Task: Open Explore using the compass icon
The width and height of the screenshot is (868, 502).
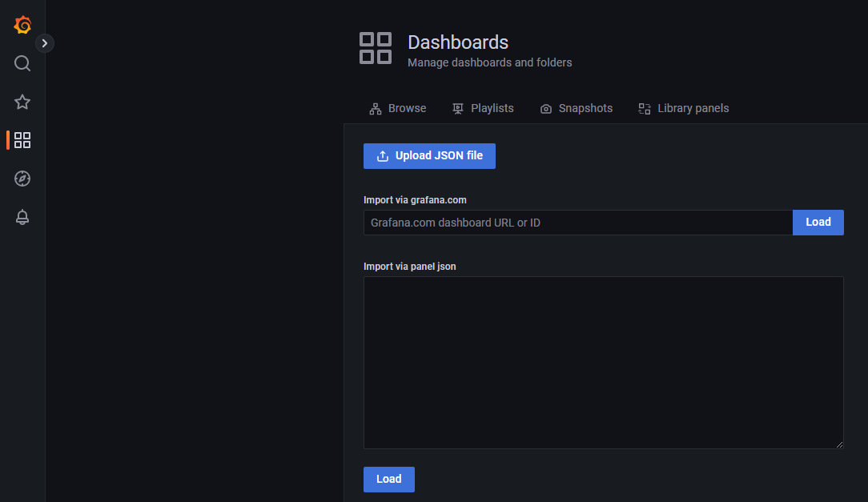Action: (x=22, y=179)
